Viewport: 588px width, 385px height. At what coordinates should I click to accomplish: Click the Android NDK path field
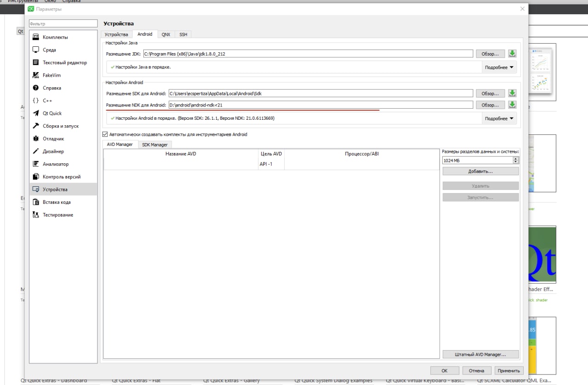(x=321, y=105)
